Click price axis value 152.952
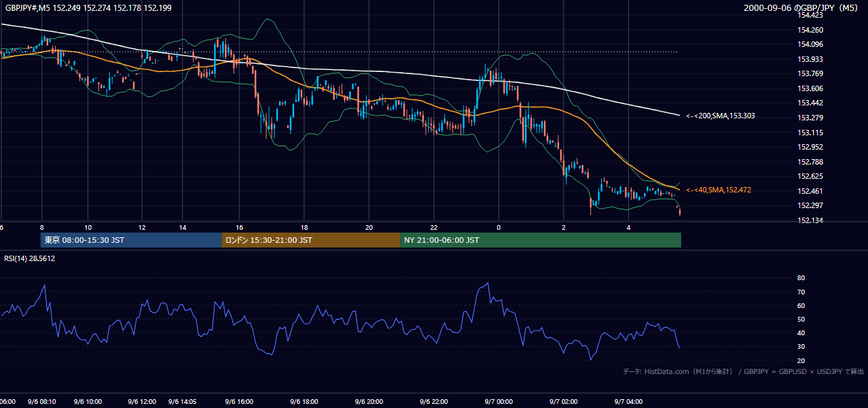The image size is (868, 408). (810, 147)
